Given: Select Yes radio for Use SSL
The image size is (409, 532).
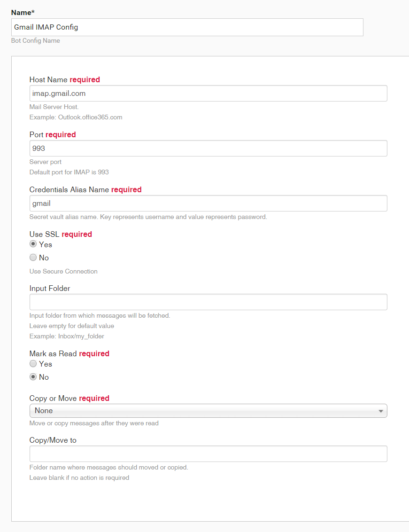Looking at the screenshot, I should 33,244.
